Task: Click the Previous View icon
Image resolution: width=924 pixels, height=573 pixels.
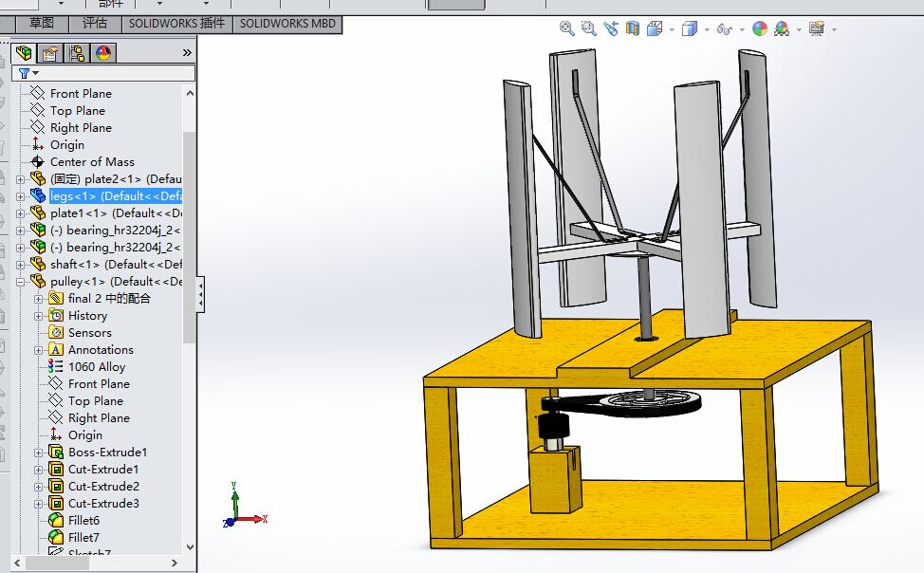Action: click(x=611, y=28)
